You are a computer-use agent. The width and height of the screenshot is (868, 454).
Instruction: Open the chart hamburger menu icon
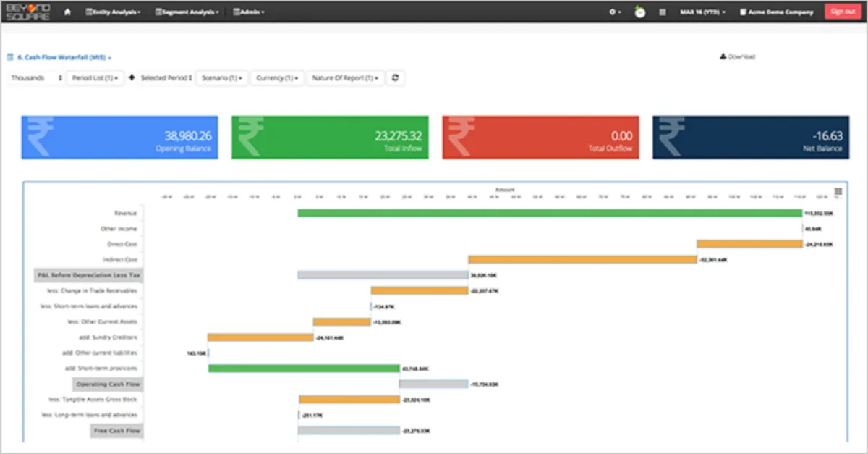[x=838, y=191]
